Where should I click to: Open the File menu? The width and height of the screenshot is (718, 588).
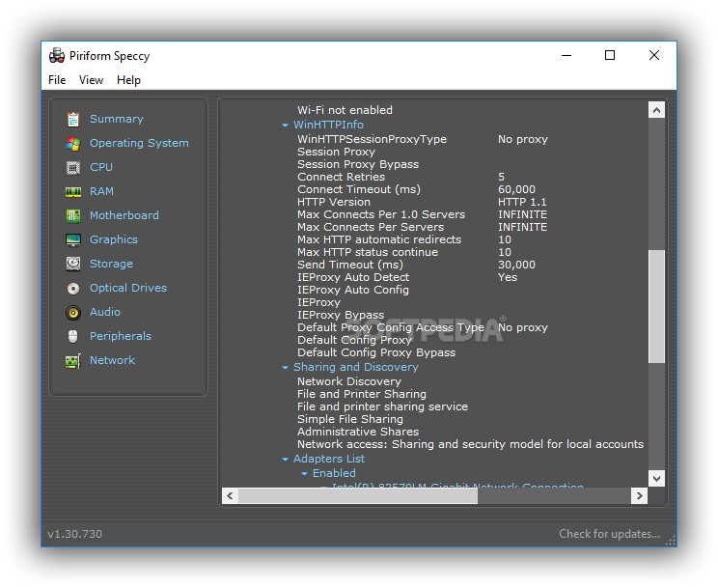point(57,80)
